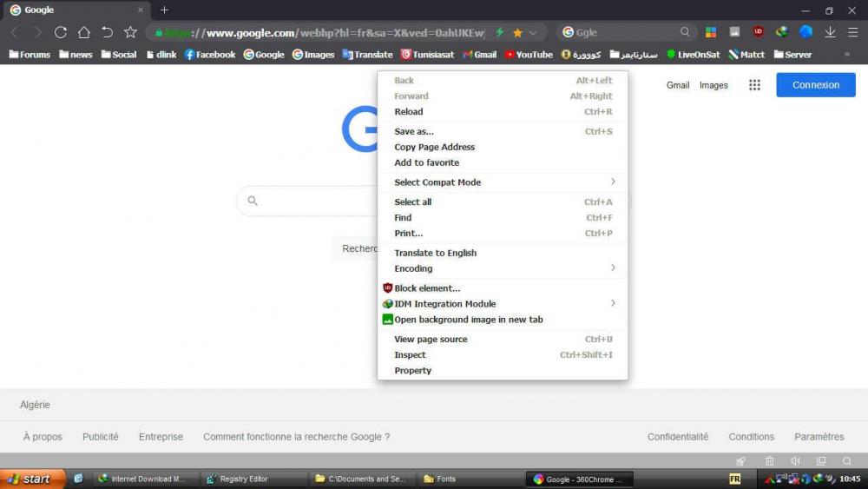Image resolution: width=868 pixels, height=489 pixels.
Task: Click the status bar rocket icon
Action: tap(740, 460)
